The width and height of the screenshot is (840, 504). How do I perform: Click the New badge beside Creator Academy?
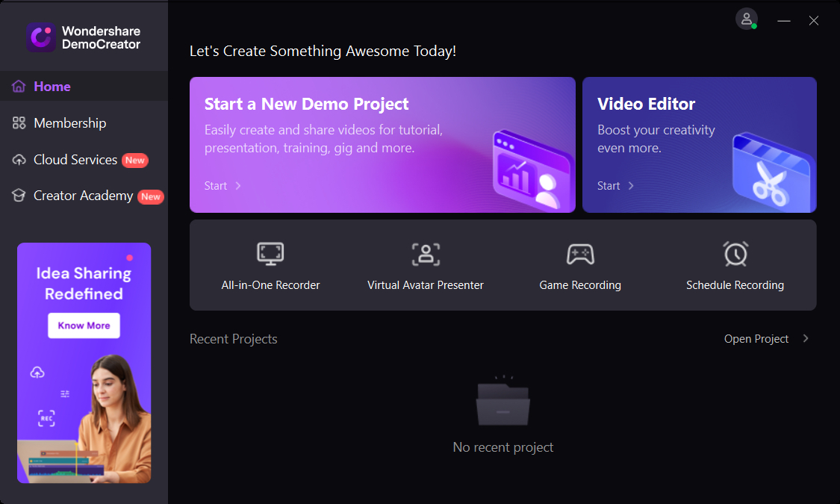coord(151,196)
